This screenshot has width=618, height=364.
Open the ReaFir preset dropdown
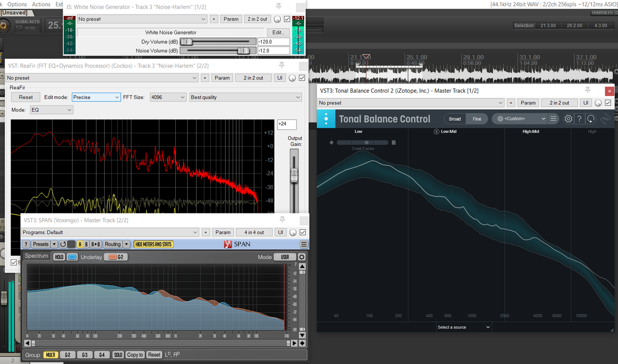[x=102, y=78]
